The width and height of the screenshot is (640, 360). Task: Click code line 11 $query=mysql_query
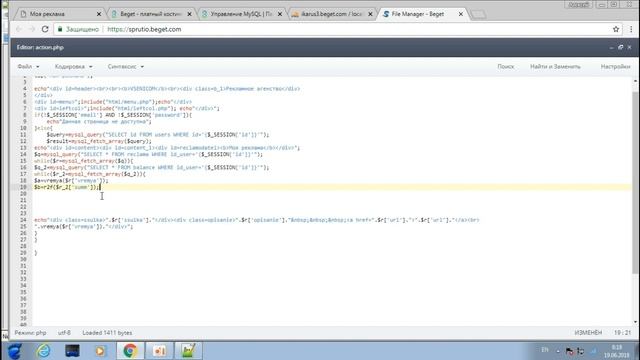[158, 135]
